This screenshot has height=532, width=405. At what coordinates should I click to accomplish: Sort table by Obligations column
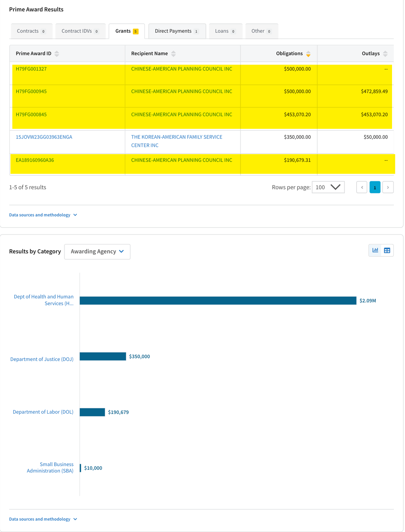[308, 54]
